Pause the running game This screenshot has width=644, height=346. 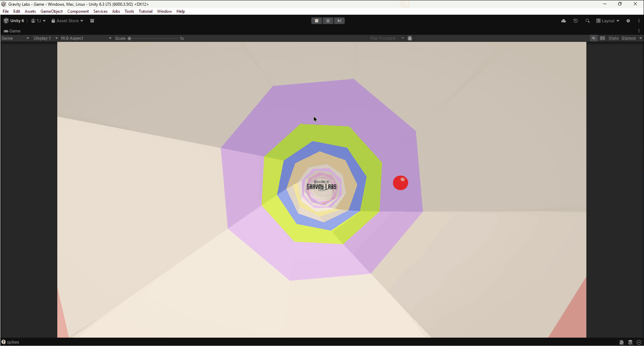coord(328,21)
